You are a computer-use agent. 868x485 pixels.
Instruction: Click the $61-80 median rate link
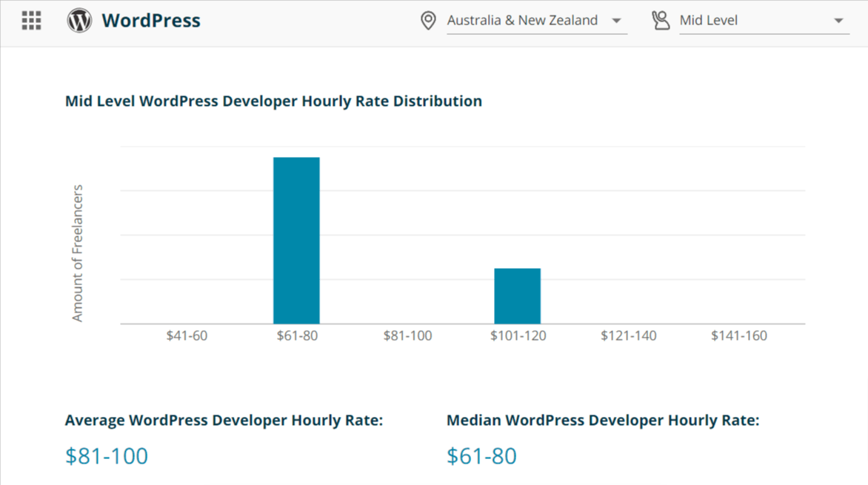click(481, 455)
